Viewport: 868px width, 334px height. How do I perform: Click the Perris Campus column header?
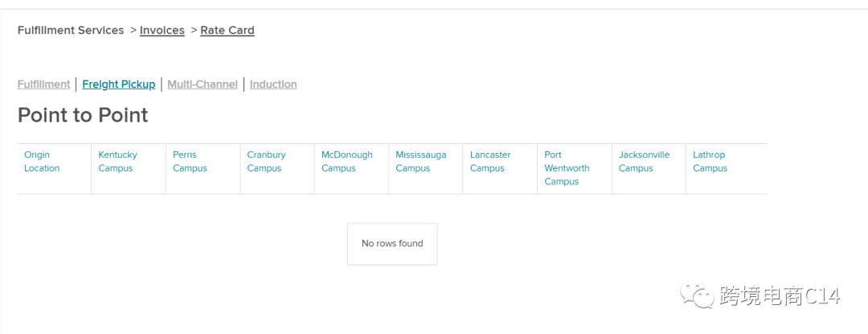(x=190, y=162)
